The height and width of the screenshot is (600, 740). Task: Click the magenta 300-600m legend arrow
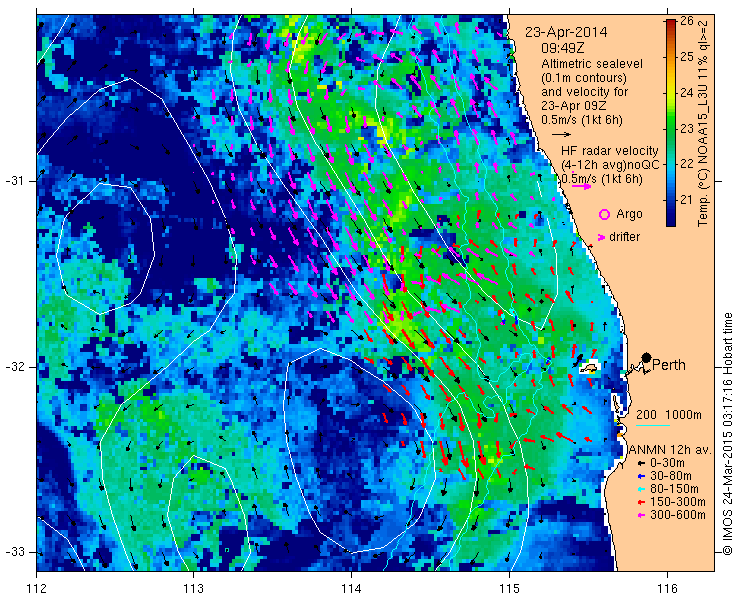pyautogui.click(x=641, y=515)
